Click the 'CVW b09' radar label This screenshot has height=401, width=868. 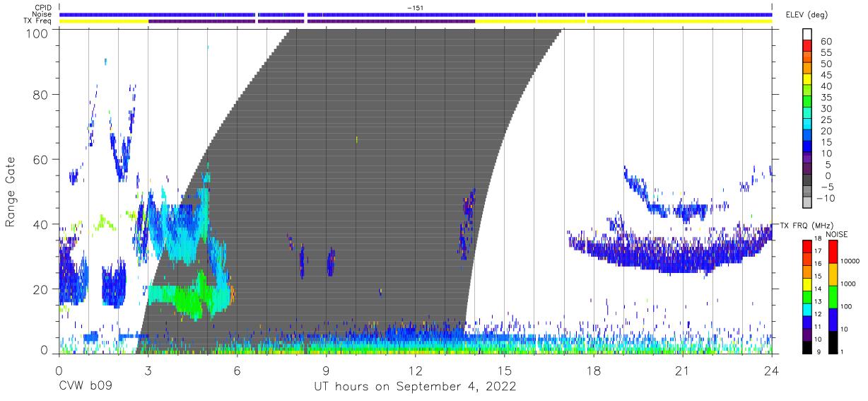[85, 387]
